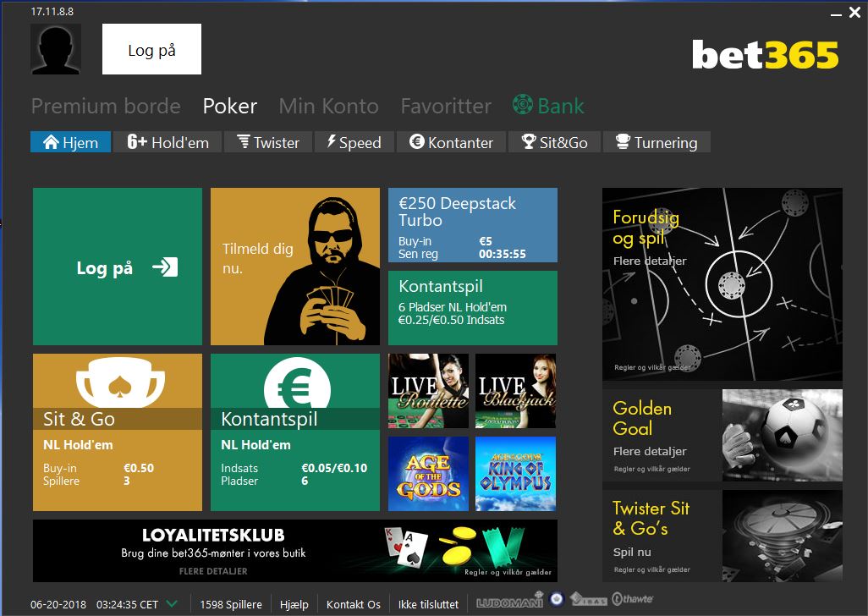868x616 pixels.
Task: Click the Ikke tilsluttet connection status
Action: click(428, 604)
